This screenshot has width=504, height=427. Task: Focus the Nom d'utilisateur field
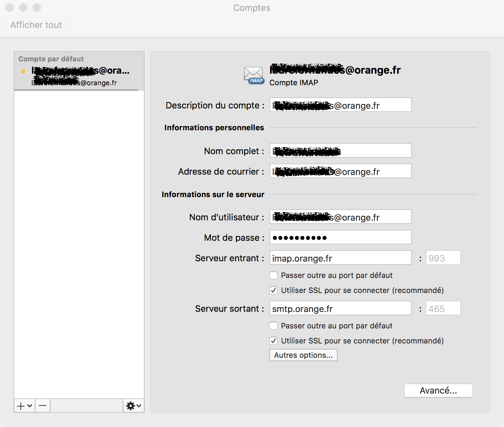pos(340,217)
